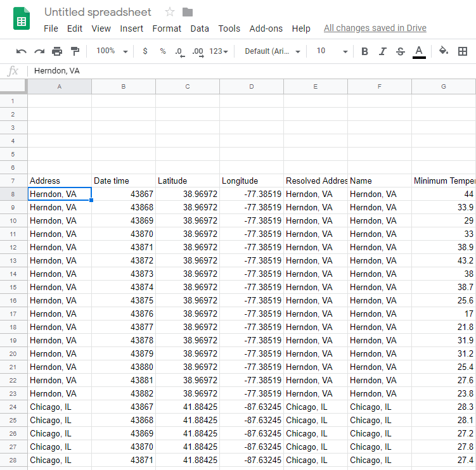The height and width of the screenshot is (470, 476).
Task: Open the fill color bucket tool
Action: coord(444,51)
